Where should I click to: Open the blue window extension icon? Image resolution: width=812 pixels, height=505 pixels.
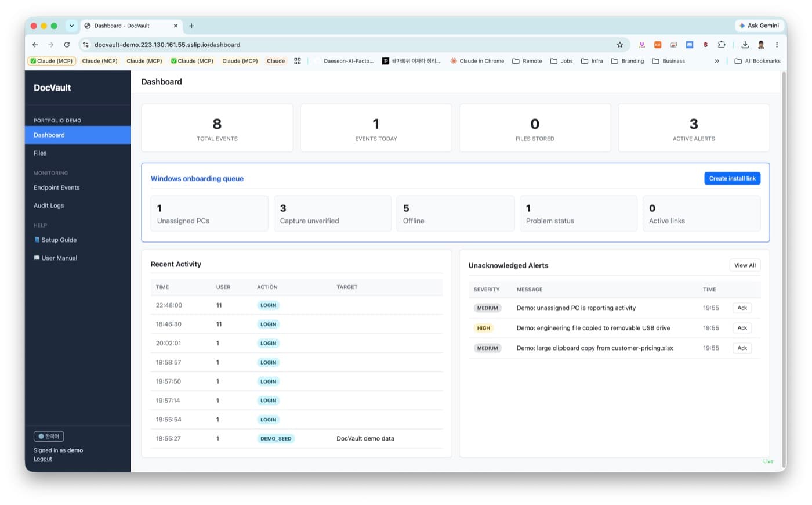pyautogui.click(x=690, y=45)
